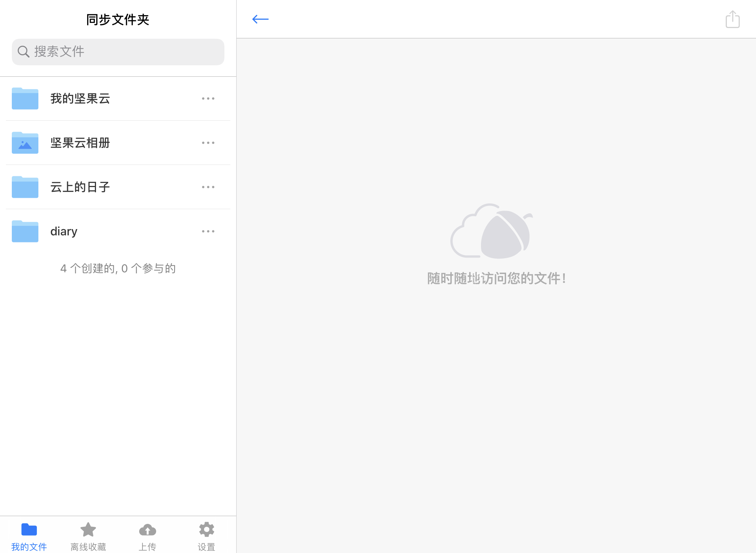
Task: Focus the 搜索文件 search field
Action: [118, 52]
